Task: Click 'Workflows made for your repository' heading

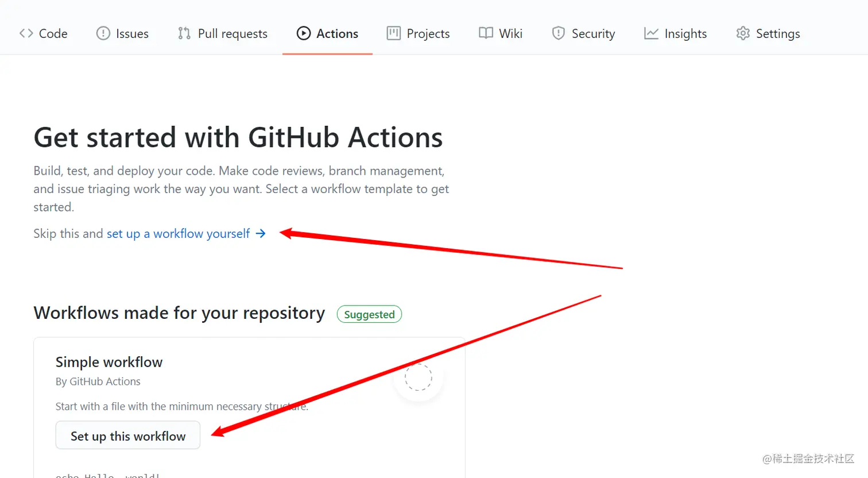Action: click(x=179, y=313)
